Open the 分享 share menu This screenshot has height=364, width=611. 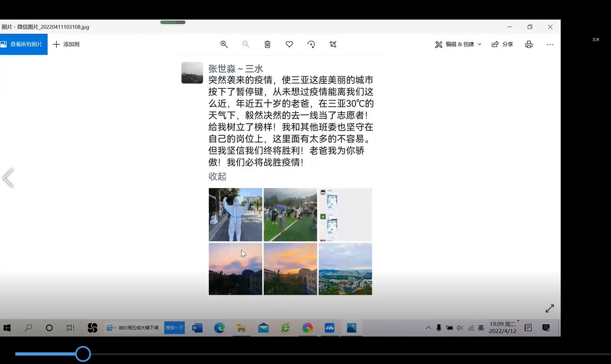tap(502, 44)
